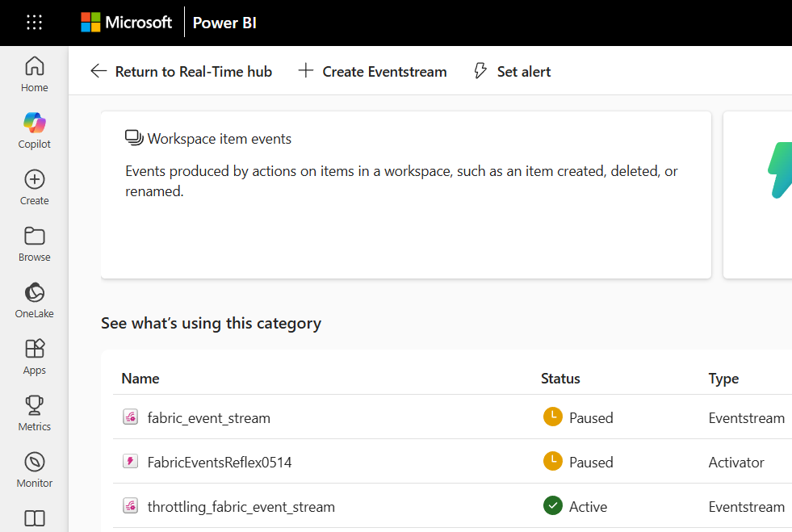Open Monitor in the left sidebar
The image size is (792, 532).
(x=34, y=469)
